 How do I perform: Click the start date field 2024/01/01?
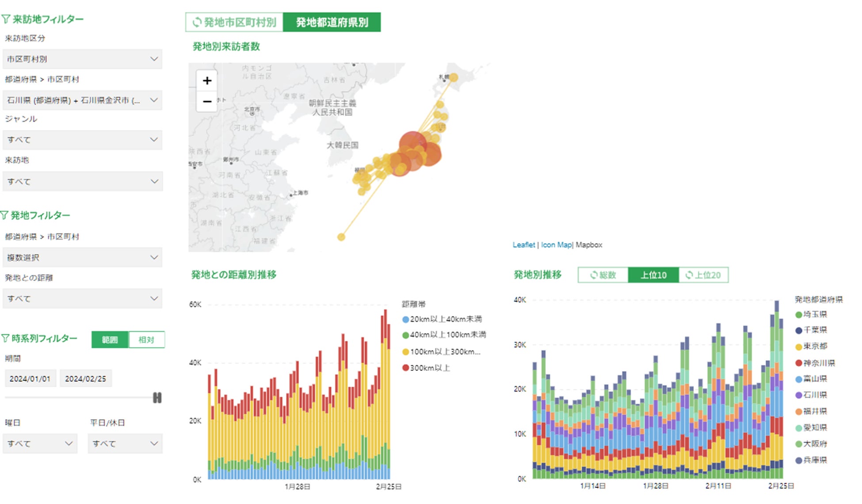click(x=30, y=379)
